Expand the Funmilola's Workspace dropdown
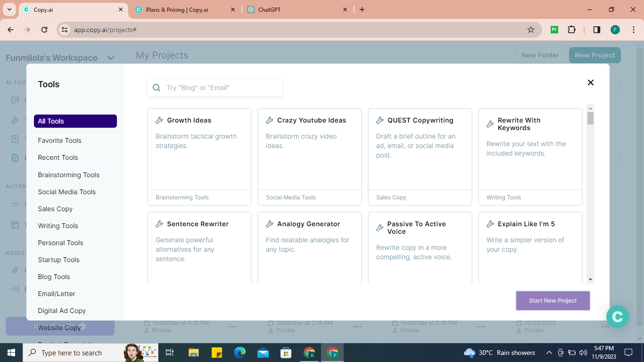Screen dimensions: 644x362 (x=110, y=58)
